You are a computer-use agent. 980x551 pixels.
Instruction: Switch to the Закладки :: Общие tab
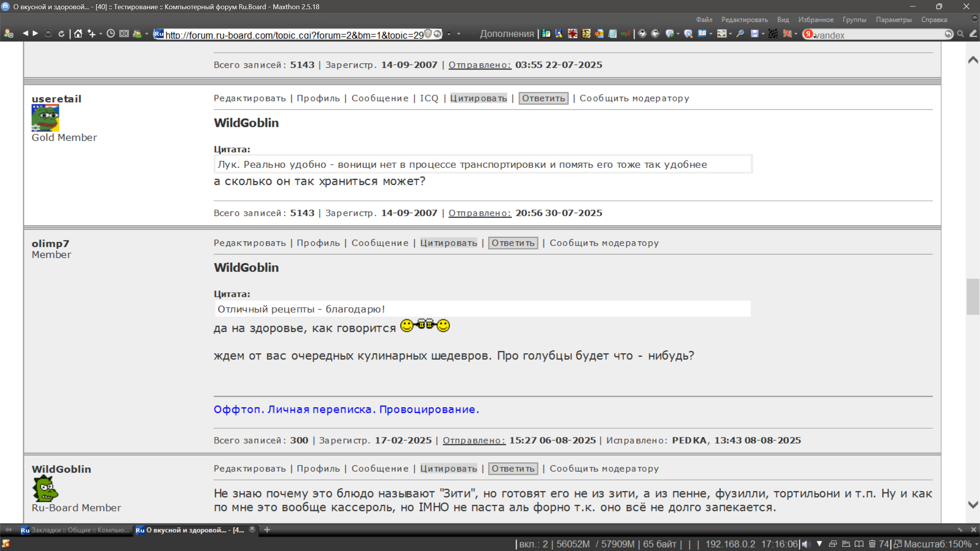pos(75,530)
